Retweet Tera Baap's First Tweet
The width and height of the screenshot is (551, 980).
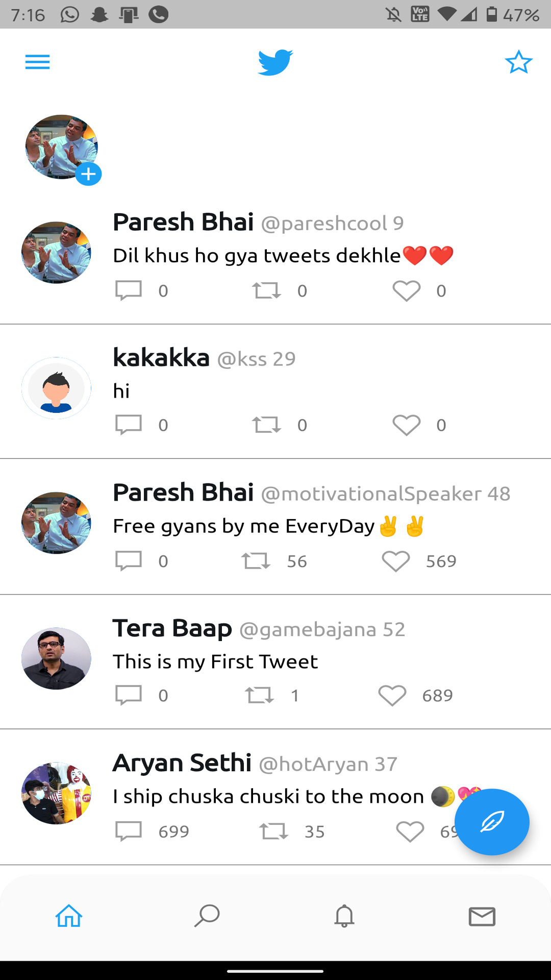pyautogui.click(x=259, y=695)
